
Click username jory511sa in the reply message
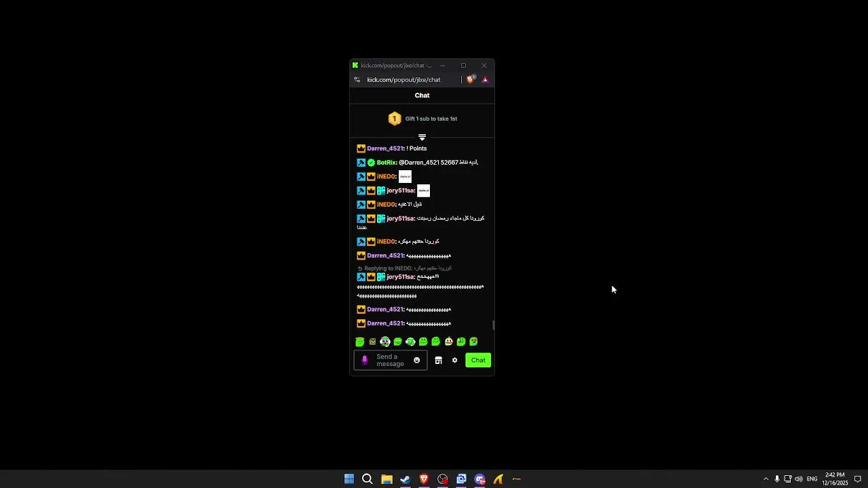[x=400, y=277]
